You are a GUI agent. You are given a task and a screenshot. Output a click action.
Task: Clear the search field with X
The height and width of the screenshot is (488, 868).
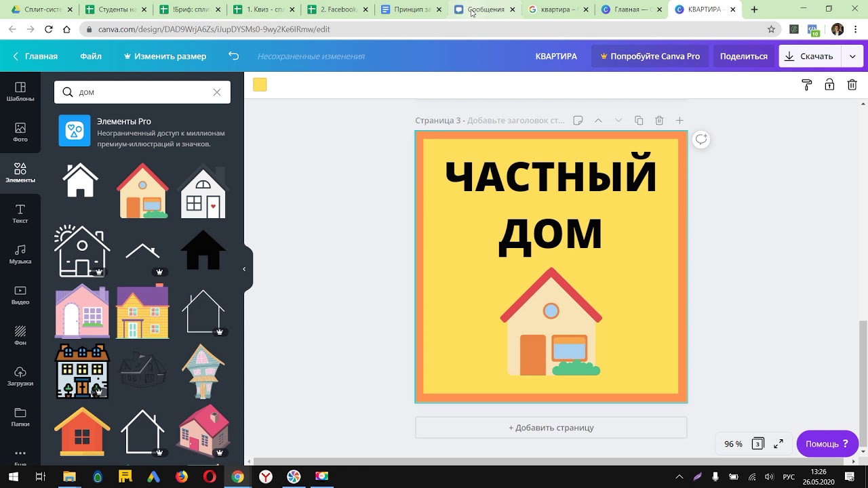217,92
